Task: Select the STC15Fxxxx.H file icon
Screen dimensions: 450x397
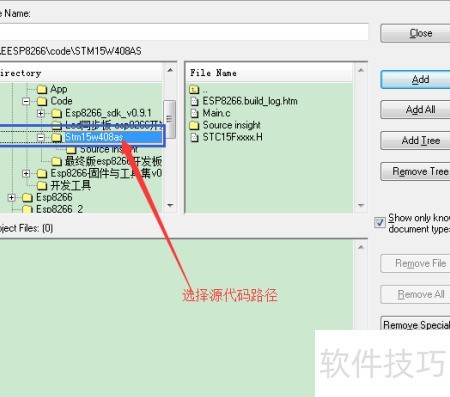Action: pos(194,137)
